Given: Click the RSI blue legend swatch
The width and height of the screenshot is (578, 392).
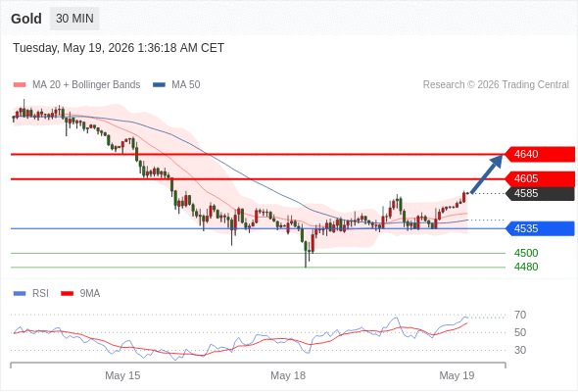Looking at the screenshot, I should click(20, 294).
